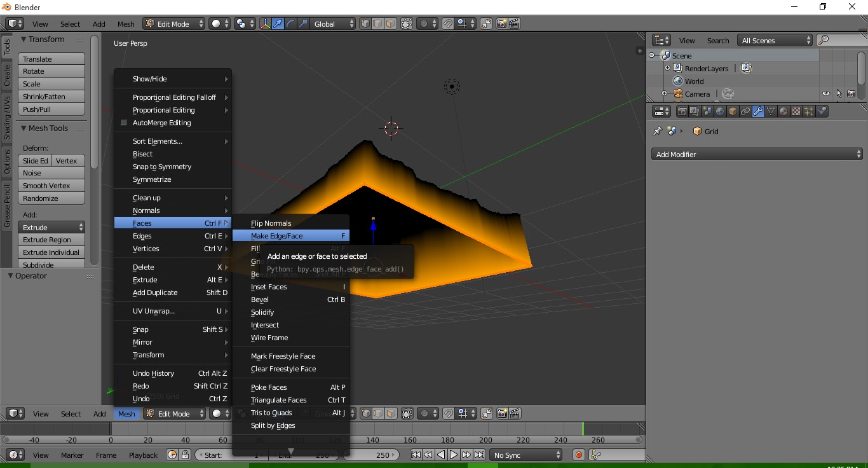The image size is (868, 468).
Task: Toggle the 3D manipulator axes icon in the upper header
Action: tap(265, 24)
